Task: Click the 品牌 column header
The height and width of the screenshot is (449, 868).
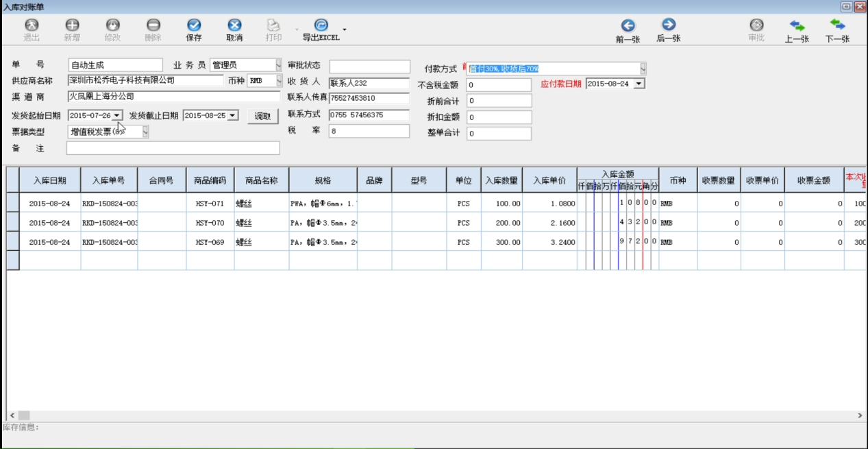Action: click(374, 181)
